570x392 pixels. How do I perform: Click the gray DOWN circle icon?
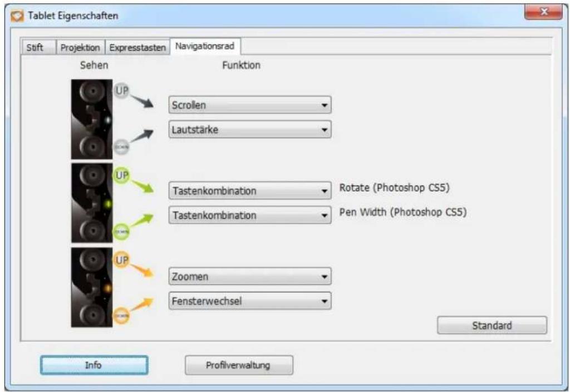121,147
